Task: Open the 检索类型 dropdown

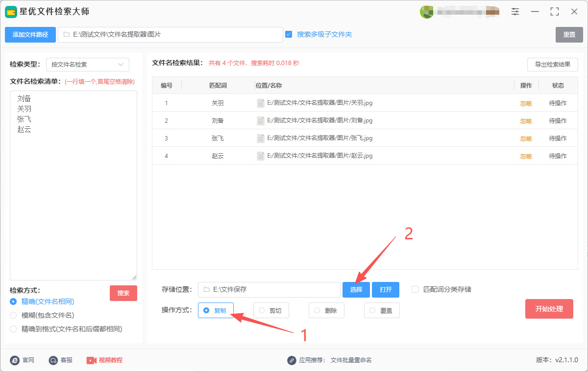Action: tap(88, 65)
